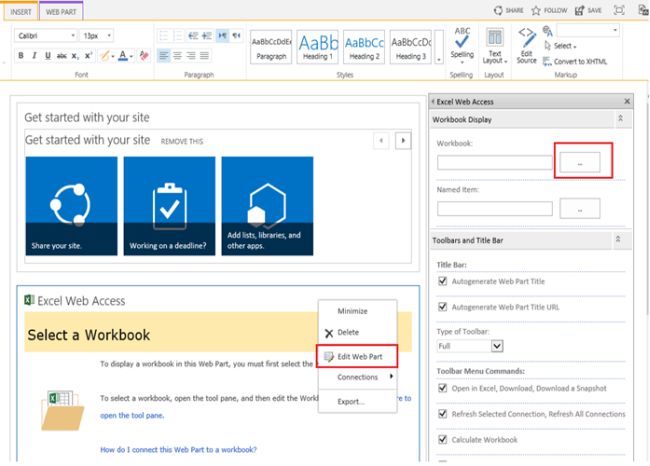Apply the Heading 1 style
This screenshot has width=650, height=466.
click(x=318, y=47)
